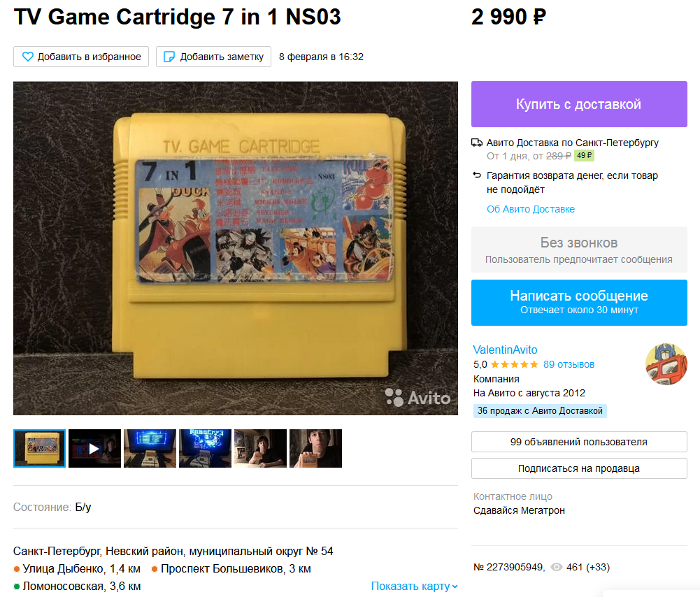Screen dimensions: 700x597
Task: Click the eye views icon beside 461
Action: [556, 567]
